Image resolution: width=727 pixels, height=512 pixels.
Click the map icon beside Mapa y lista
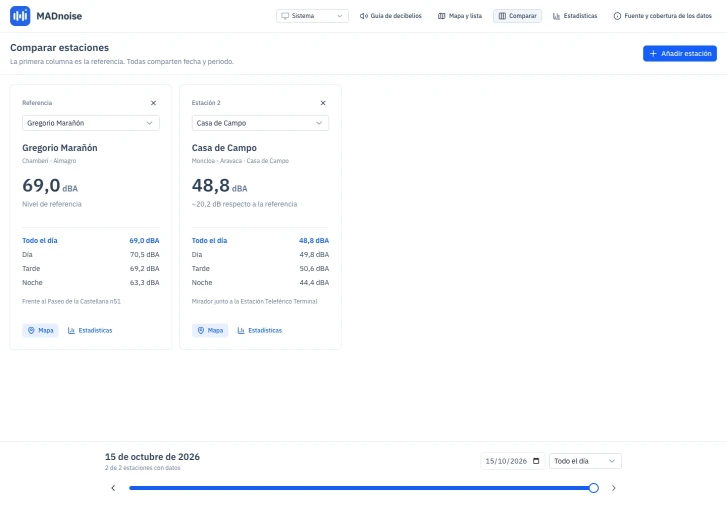tap(441, 16)
